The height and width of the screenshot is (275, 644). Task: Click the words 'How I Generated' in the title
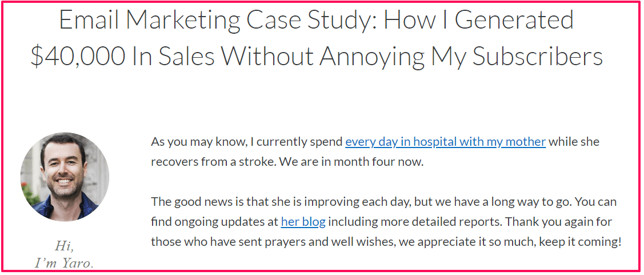click(478, 19)
